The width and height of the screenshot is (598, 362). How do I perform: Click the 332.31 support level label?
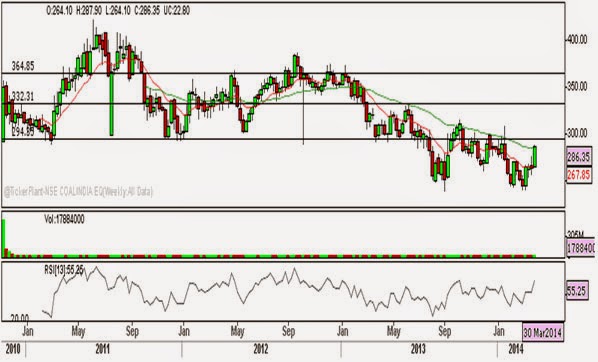coord(23,97)
